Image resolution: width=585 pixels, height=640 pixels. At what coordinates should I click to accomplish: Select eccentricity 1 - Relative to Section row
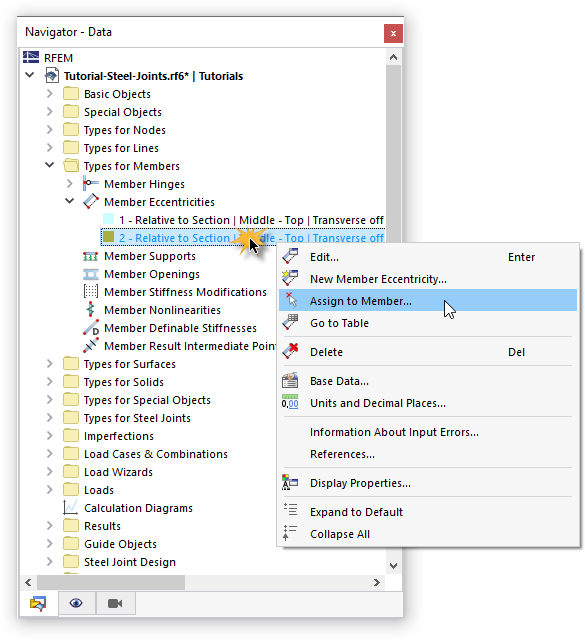251,220
